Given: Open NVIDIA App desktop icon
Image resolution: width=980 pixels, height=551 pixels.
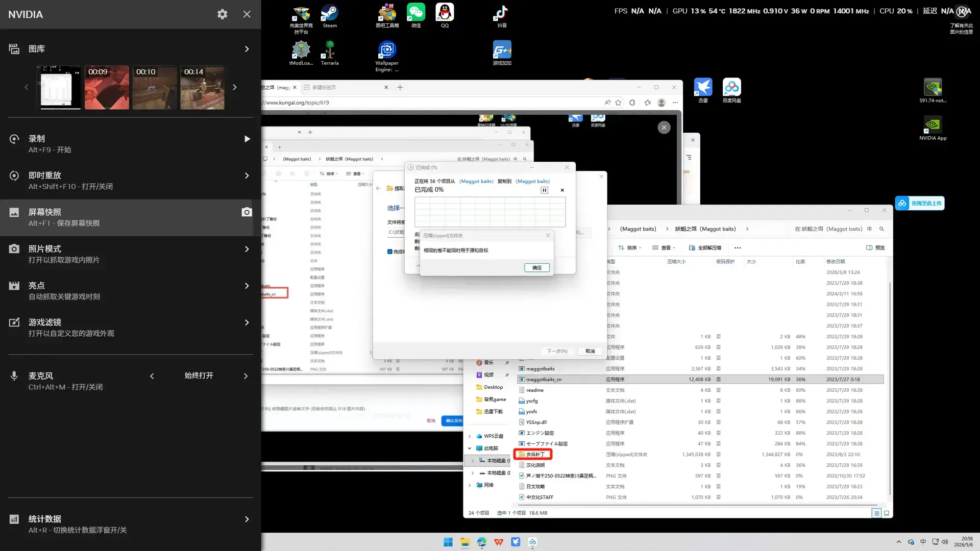Looking at the screenshot, I should [x=933, y=128].
